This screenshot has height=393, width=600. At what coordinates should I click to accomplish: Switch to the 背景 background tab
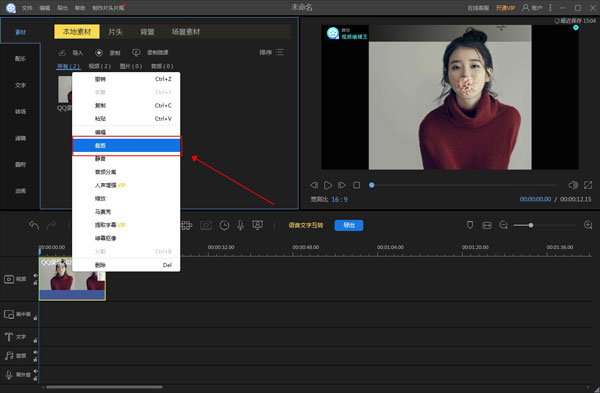tap(147, 32)
